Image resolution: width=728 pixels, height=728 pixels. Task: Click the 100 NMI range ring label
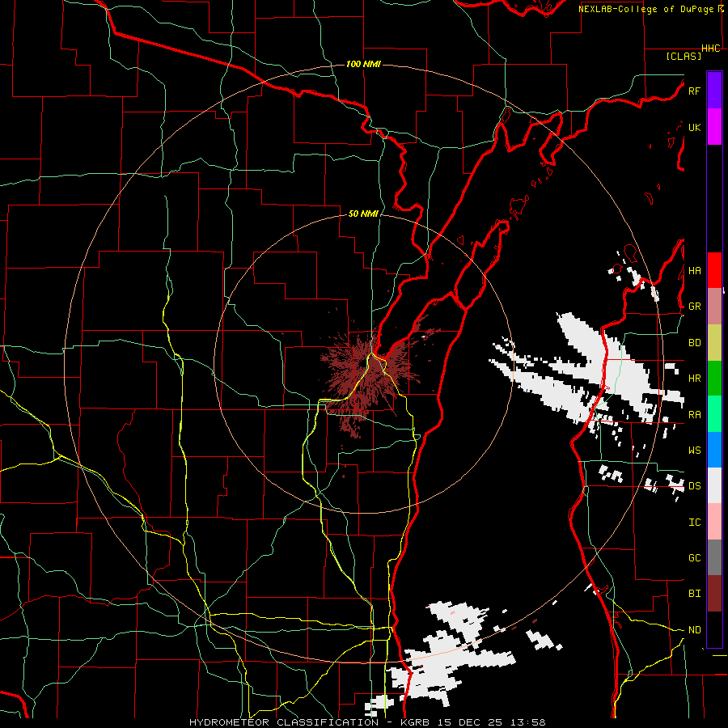click(x=363, y=64)
